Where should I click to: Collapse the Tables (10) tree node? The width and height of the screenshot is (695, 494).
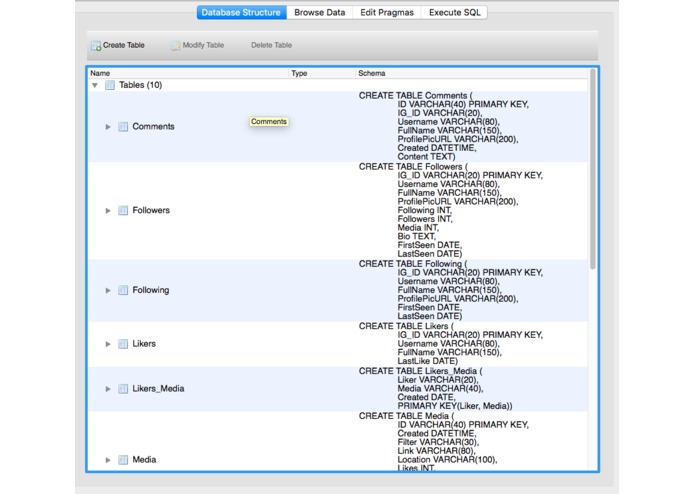tap(95, 85)
